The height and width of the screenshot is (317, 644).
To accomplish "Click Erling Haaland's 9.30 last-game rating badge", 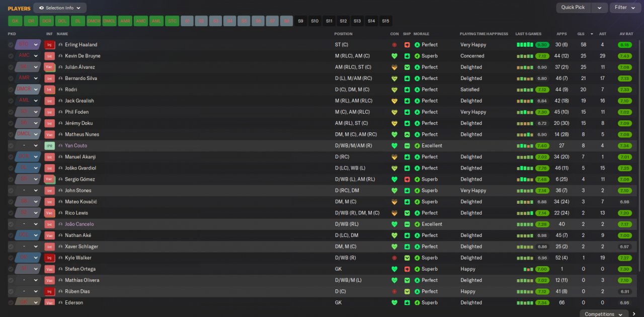I will 542,45.
